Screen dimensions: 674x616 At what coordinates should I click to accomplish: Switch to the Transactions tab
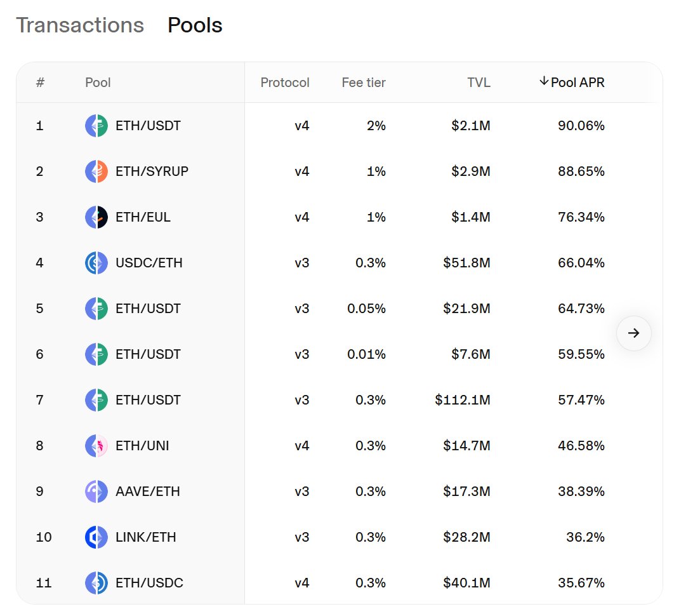coord(80,25)
